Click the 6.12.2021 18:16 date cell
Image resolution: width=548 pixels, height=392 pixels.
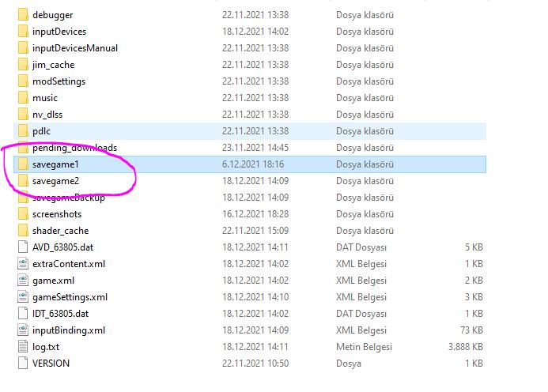click(x=253, y=164)
